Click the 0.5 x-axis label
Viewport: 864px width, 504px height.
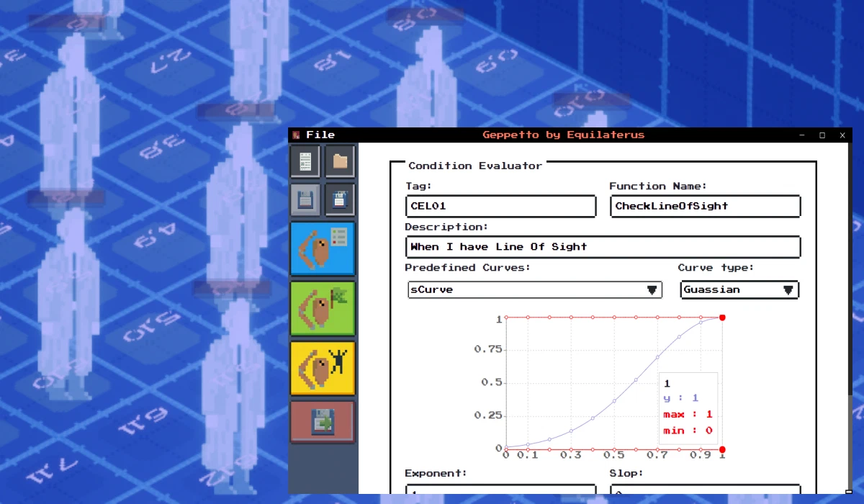tap(614, 455)
